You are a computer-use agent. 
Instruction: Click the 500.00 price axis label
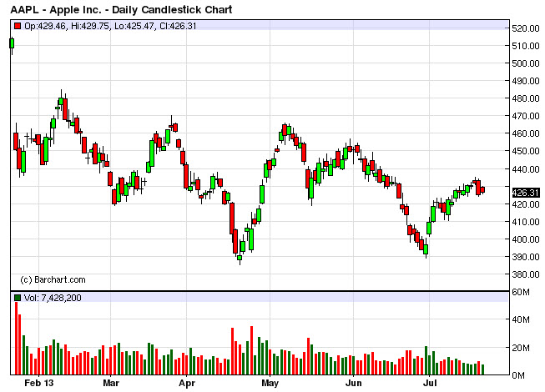pyautogui.click(x=526, y=63)
